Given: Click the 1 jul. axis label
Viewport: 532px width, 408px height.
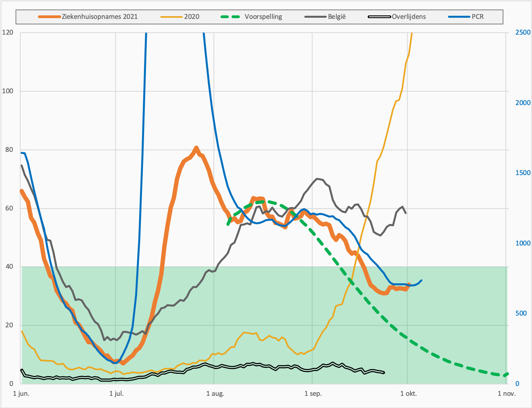Looking at the screenshot, I should (x=116, y=393).
